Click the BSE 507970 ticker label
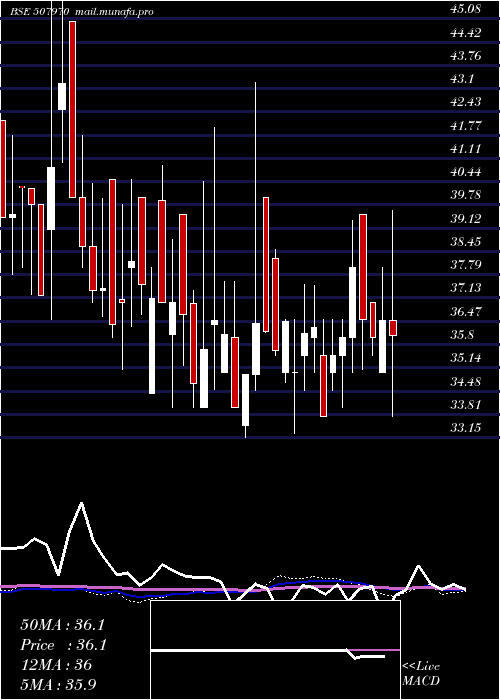The image size is (500, 700). (x=40, y=12)
